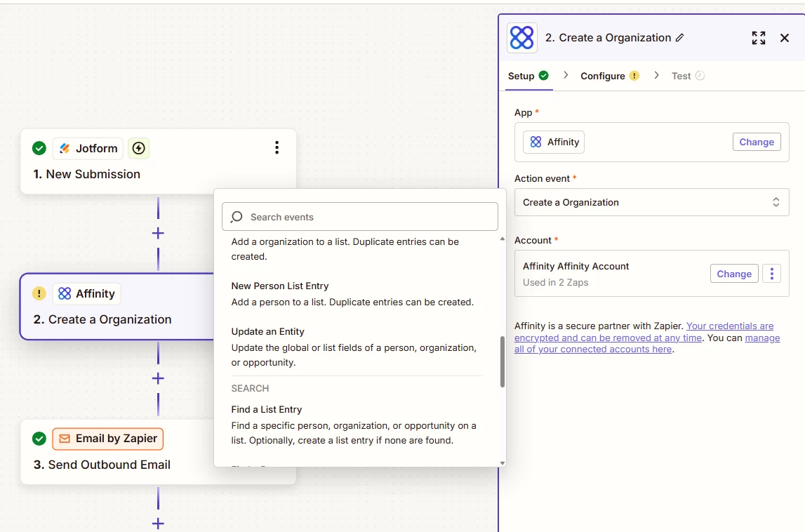
Task: Change the Affinity account
Action: pyautogui.click(x=733, y=274)
